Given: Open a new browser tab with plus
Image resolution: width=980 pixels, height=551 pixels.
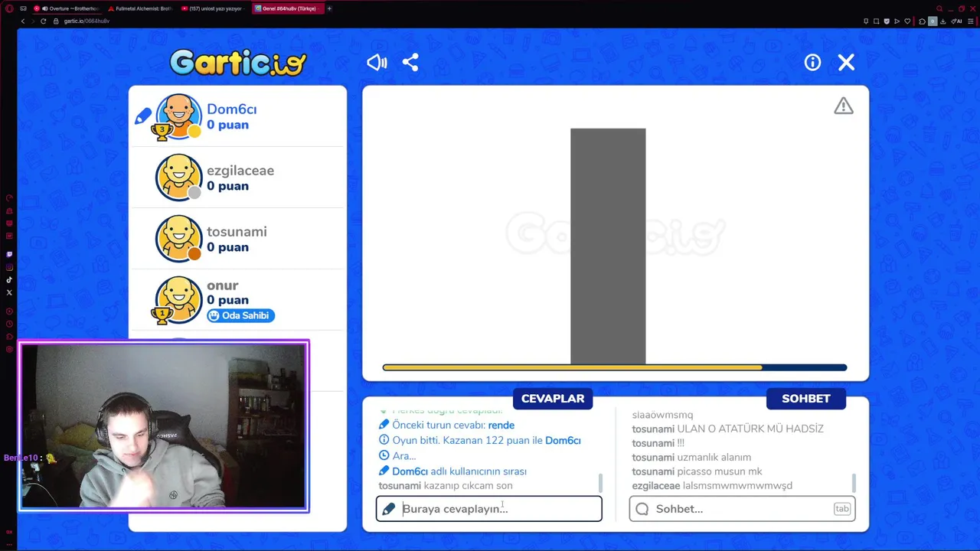Looking at the screenshot, I should (329, 8).
